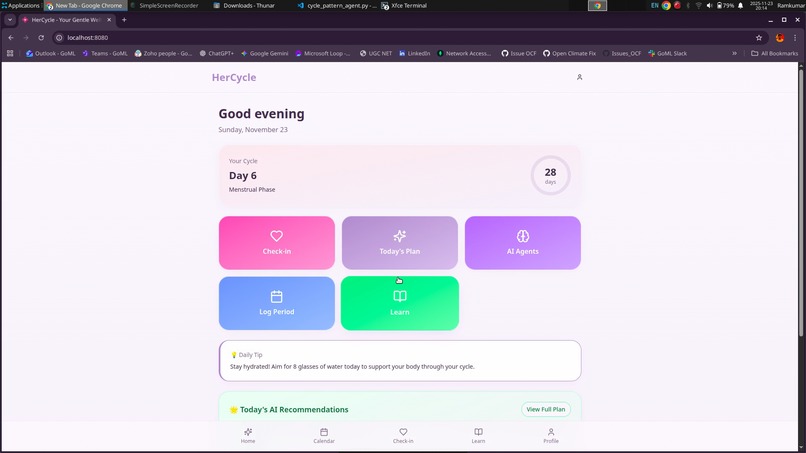Click the Menstrual Phase label

(x=252, y=189)
